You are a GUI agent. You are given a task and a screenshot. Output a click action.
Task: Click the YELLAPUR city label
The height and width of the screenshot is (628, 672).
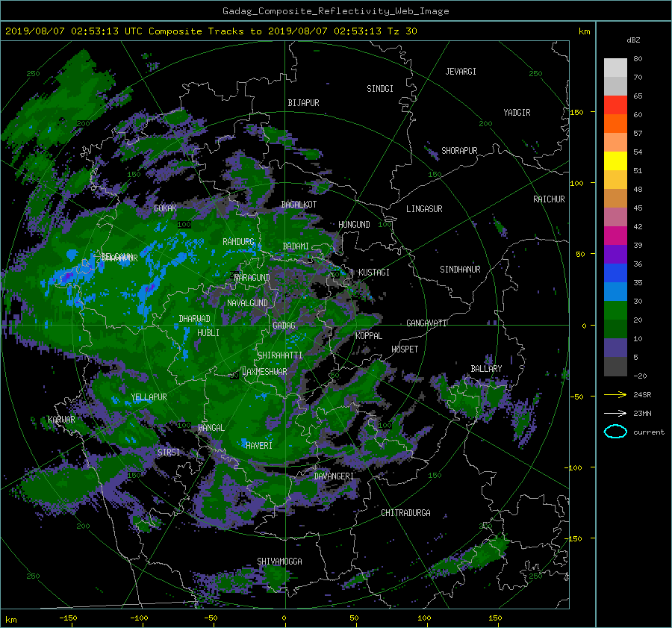coord(149,397)
